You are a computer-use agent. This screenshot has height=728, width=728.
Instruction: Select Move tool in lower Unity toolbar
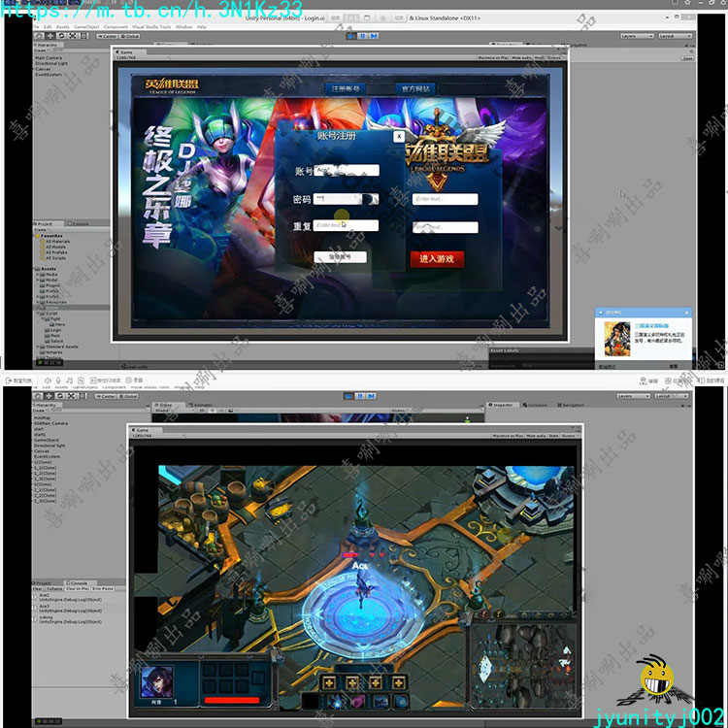50,396
